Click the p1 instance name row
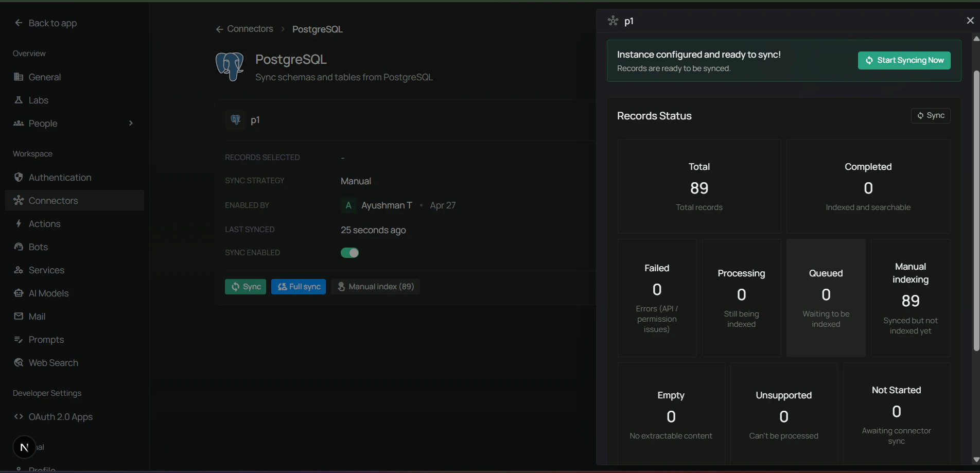The image size is (980, 473). tap(410, 120)
